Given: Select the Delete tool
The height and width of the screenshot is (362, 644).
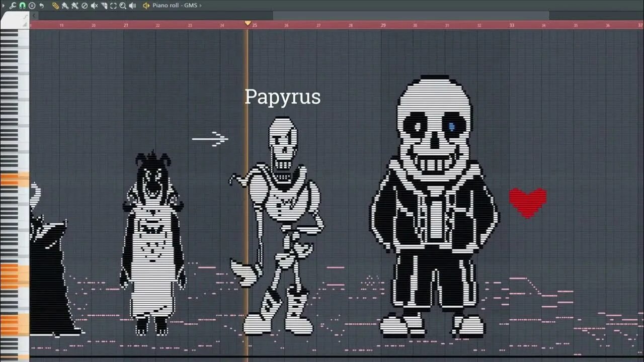Looking at the screenshot, I should pos(85,5).
